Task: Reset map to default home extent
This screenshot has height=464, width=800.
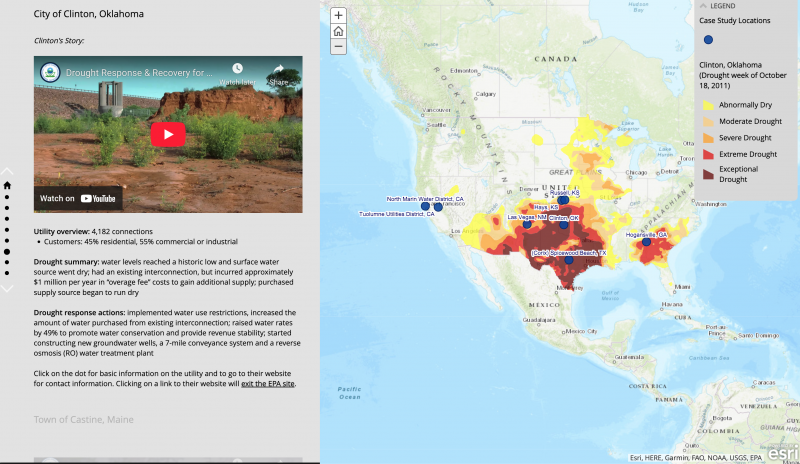Action: pyautogui.click(x=338, y=31)
